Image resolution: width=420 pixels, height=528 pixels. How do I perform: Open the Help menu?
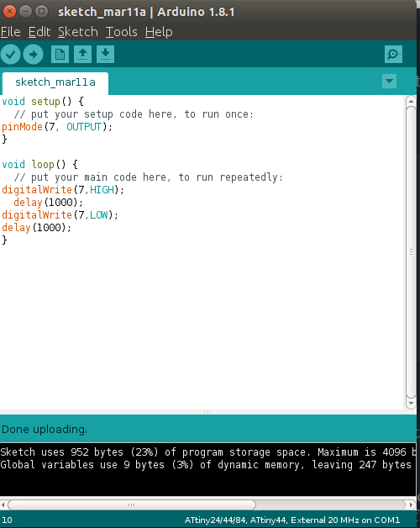159,32
